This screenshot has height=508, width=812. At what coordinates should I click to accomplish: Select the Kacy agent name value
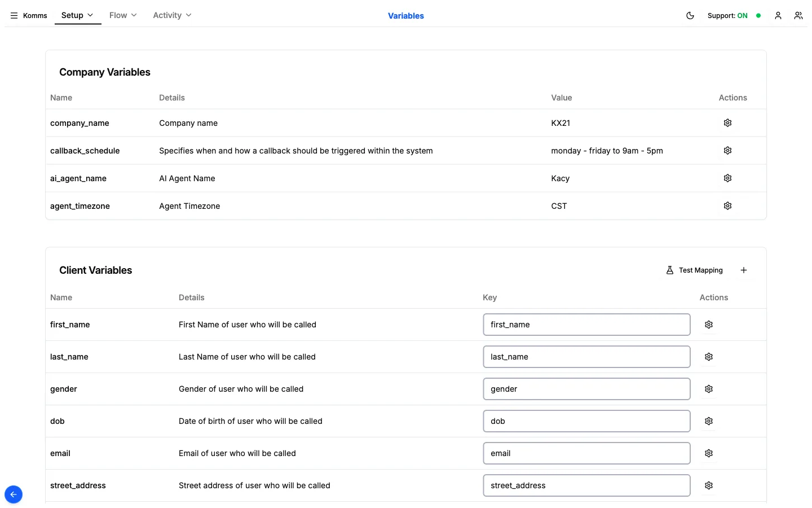(561, 178)
